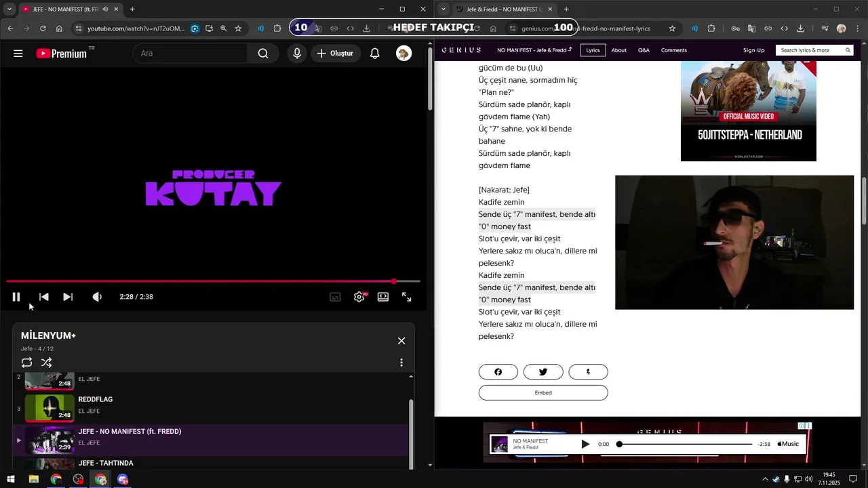
Task: Click the Embed button
Action: click(543, 393)
